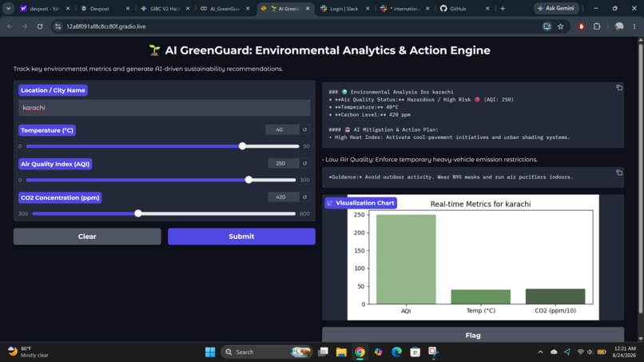Click the Temperature slider handle
The image size is (644, 362).
tap(242, 146)
